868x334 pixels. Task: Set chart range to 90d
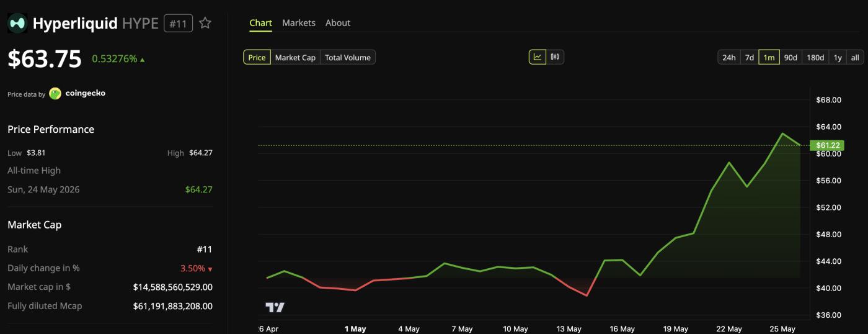(790, 57)
